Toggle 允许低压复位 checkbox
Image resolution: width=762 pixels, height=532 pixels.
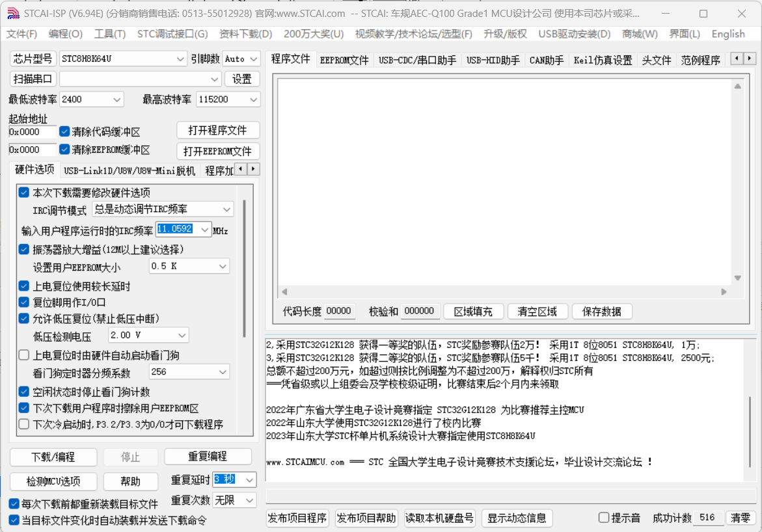click(x=24, y=318)
